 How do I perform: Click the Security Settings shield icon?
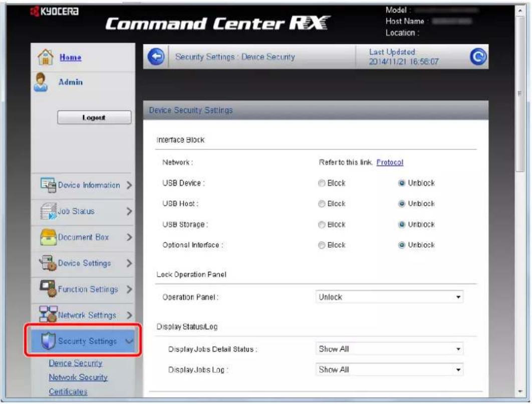point(48,341)
